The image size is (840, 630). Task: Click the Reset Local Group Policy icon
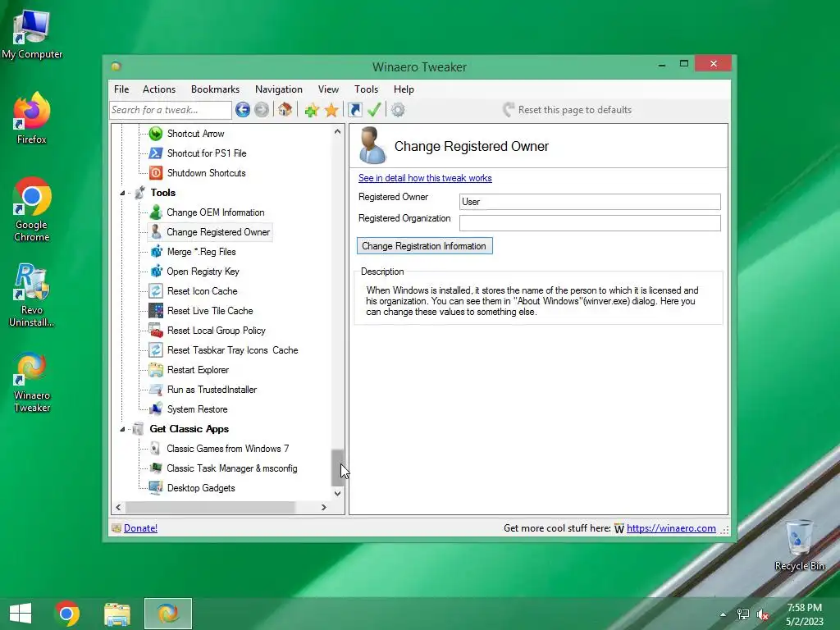(x=155, y=330)
